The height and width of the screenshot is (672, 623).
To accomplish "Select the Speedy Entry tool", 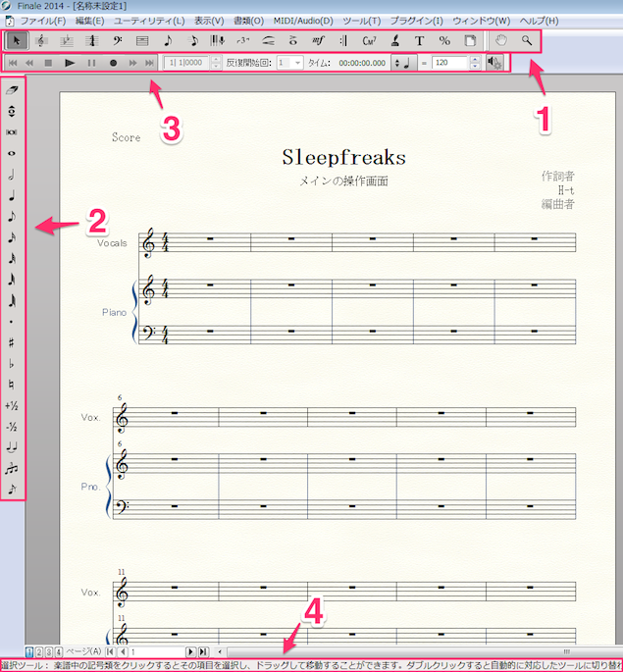I will point(193,41).
